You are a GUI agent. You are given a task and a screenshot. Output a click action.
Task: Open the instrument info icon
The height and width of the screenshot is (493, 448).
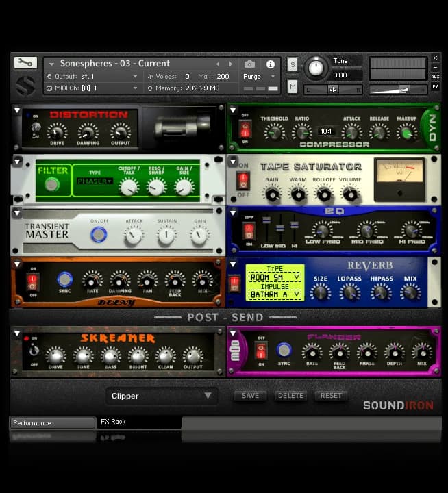(x=271, y=64)
